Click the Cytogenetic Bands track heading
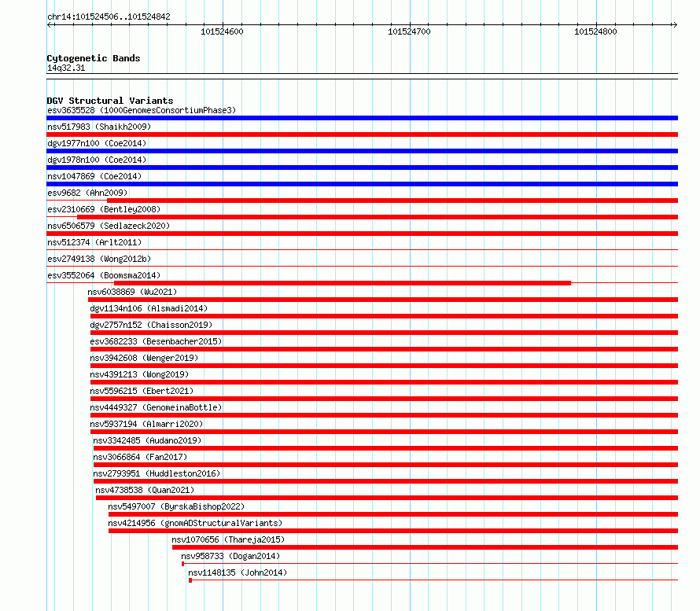The width and height of the screenshot is (700, 611). 94,58
